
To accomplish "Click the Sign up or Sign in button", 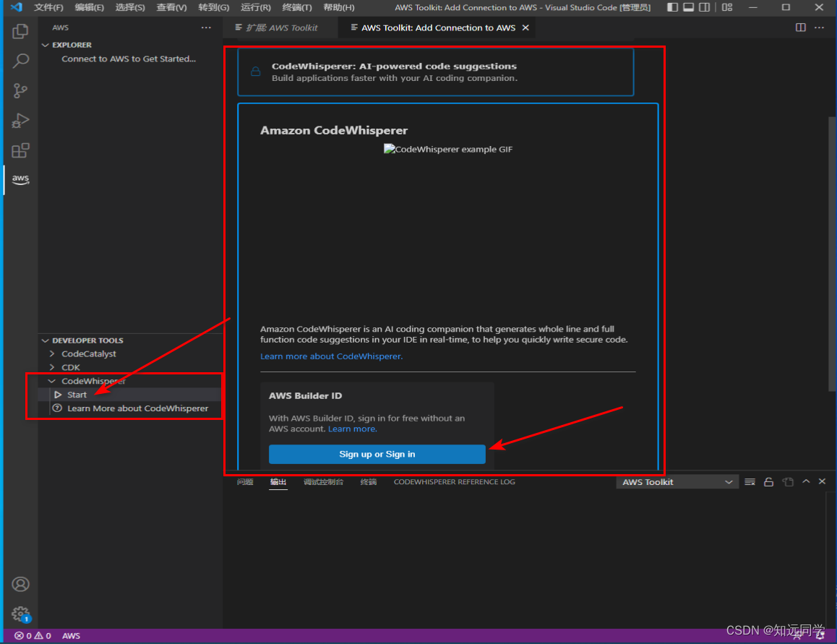I will point(377,454).
